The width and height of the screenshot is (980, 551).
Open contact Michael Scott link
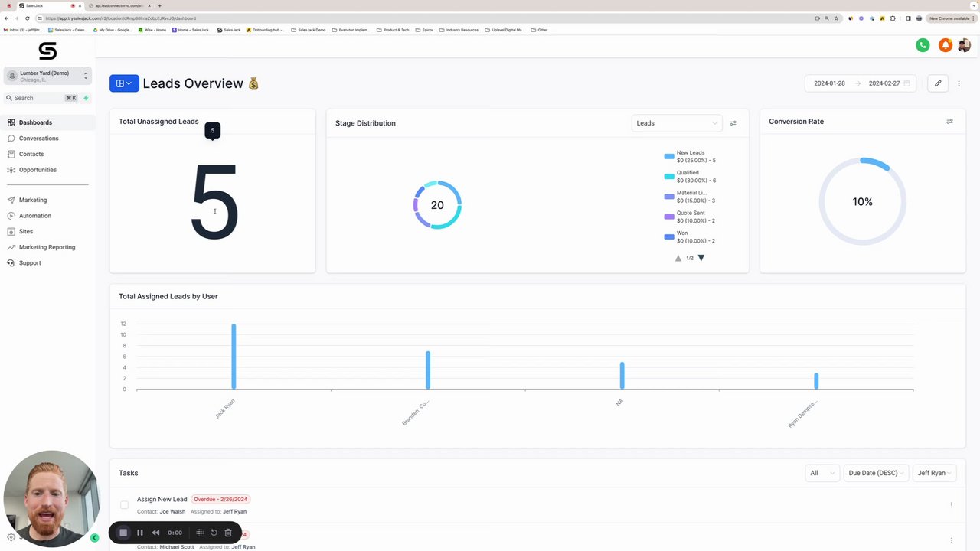[176, 547]
